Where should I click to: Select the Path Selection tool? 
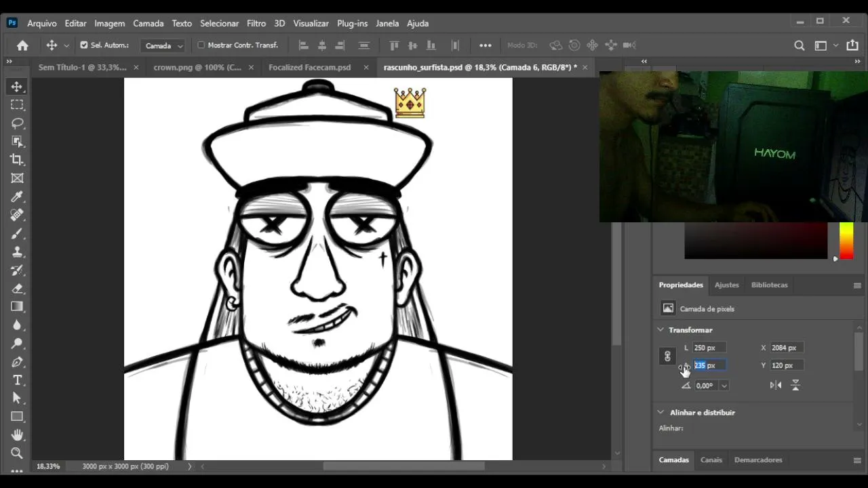17,398
